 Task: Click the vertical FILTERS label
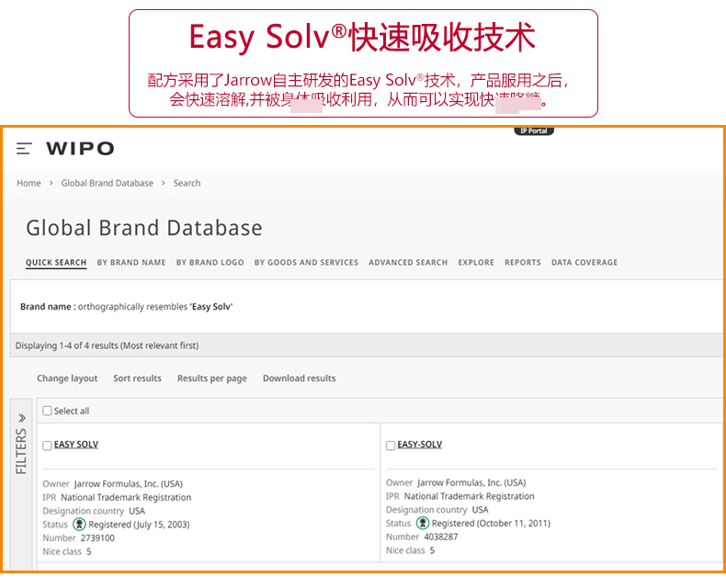point(22,451)
